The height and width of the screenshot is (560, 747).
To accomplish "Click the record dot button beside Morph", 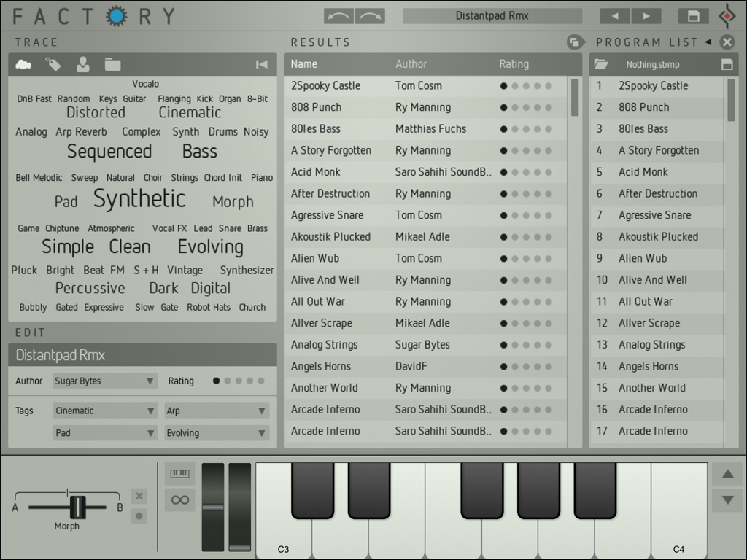I will tap(139, 516).
